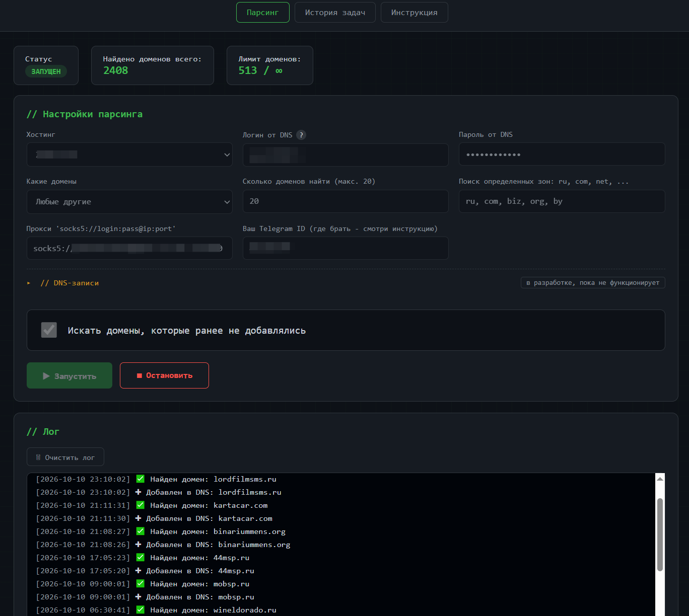Focus the Ваш Telegram ID field

click(x=346, y=248)
